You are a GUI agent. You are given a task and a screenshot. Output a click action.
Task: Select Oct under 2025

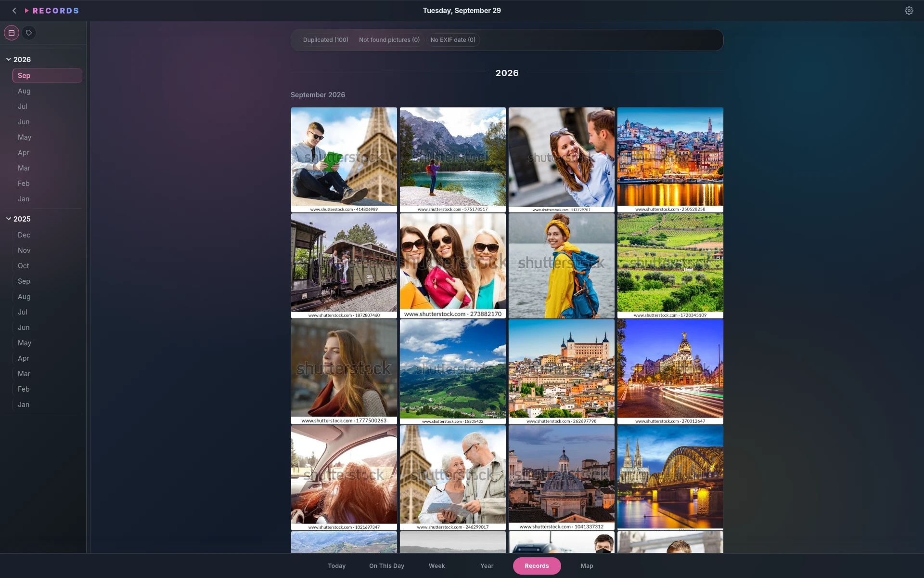(47, 266)
